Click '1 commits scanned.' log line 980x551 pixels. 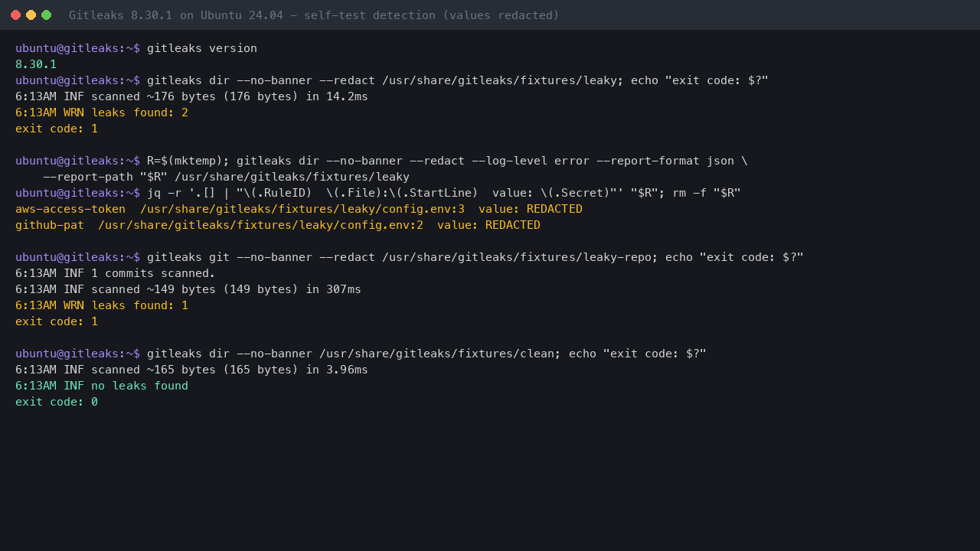116,273
